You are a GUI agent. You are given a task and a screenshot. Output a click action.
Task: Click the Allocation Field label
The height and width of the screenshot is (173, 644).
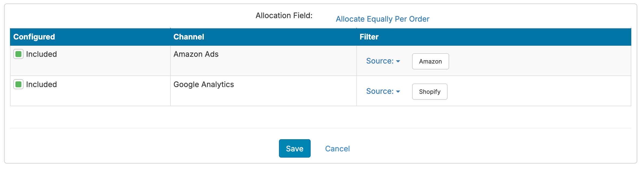(x=284, y=15)
